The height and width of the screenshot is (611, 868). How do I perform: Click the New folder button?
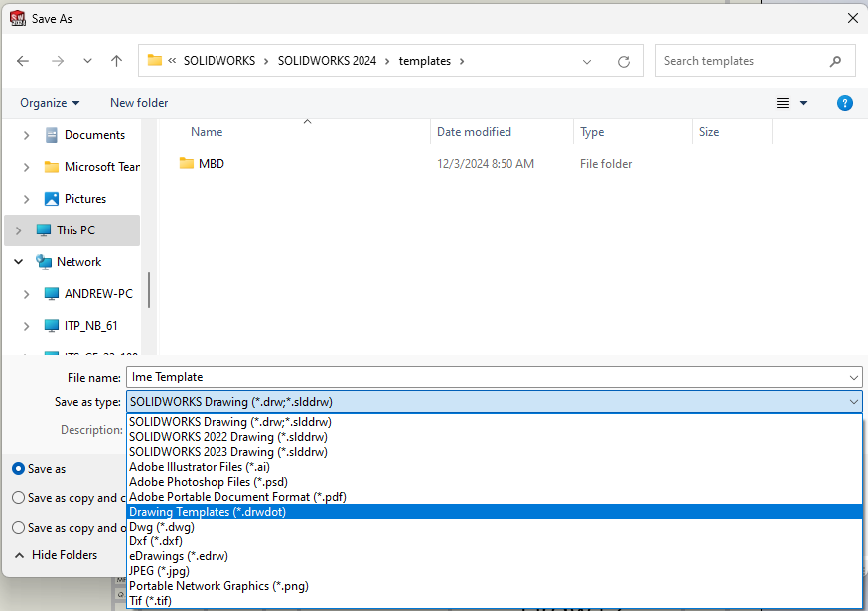click(x=138, y=103)
